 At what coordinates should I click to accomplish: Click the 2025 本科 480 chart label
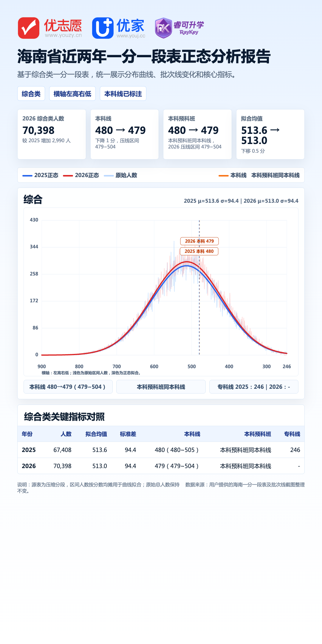point(199,251)
